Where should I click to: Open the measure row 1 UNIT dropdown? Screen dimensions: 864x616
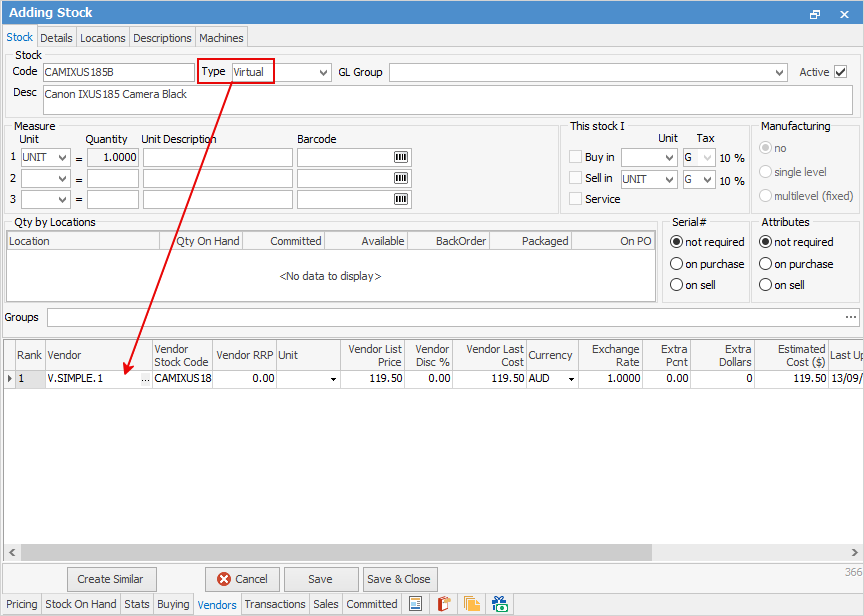point(62,158)
